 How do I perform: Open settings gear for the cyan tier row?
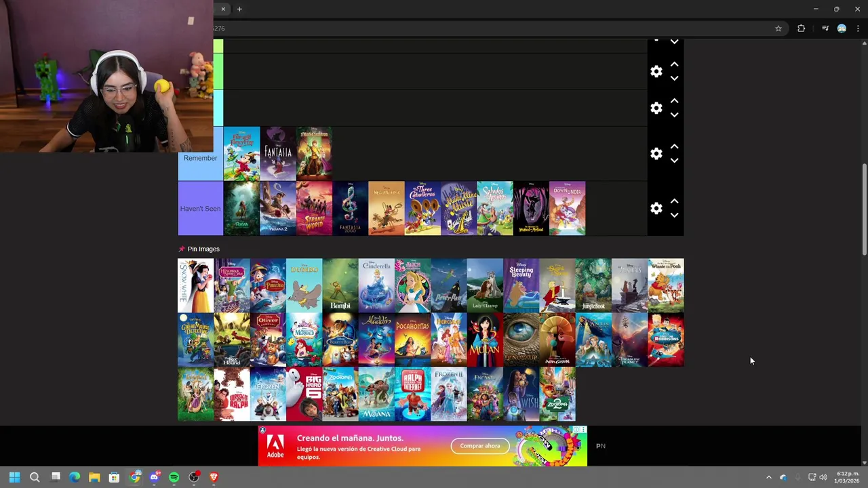656,108
